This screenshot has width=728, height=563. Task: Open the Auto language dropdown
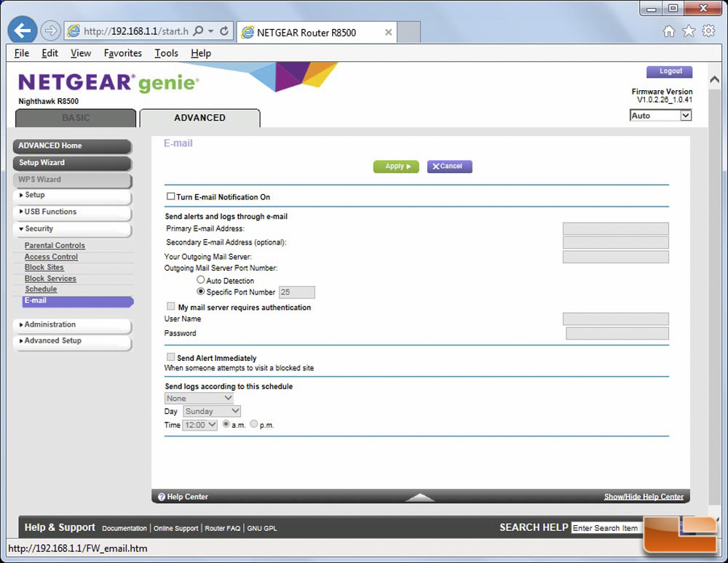(x=661, y=116)
